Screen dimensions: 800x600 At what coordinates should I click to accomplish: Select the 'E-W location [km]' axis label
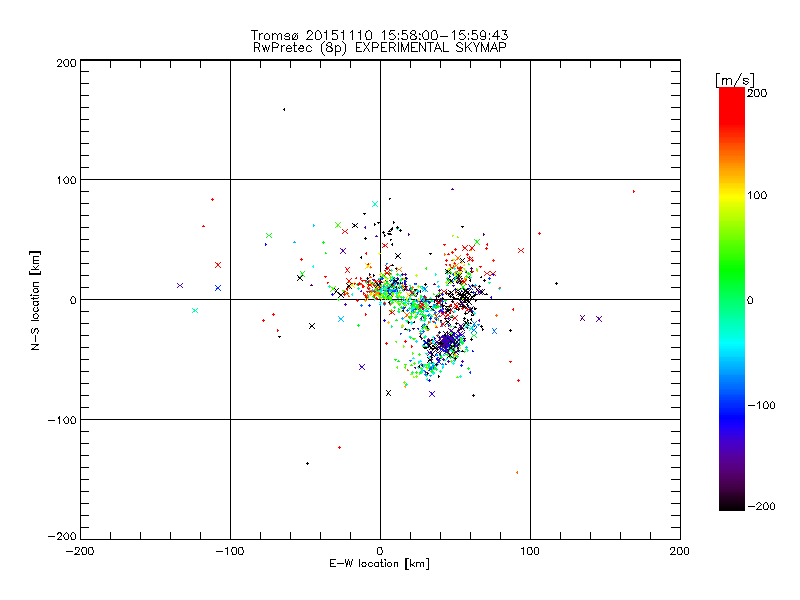pyautogui.click(x=379, y=563)
